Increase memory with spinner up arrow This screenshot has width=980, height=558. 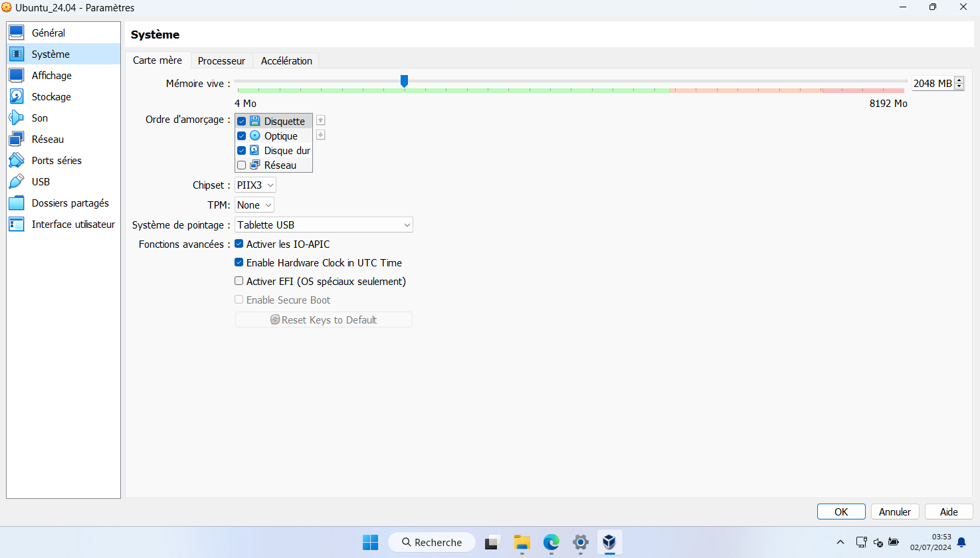[959, 80]
